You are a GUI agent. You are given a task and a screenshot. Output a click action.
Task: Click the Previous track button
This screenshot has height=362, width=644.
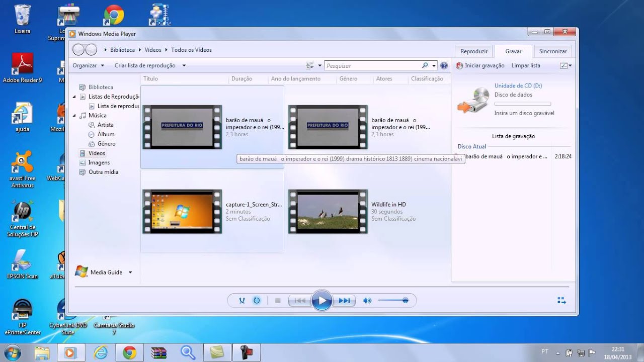click(x=300, y=301)
